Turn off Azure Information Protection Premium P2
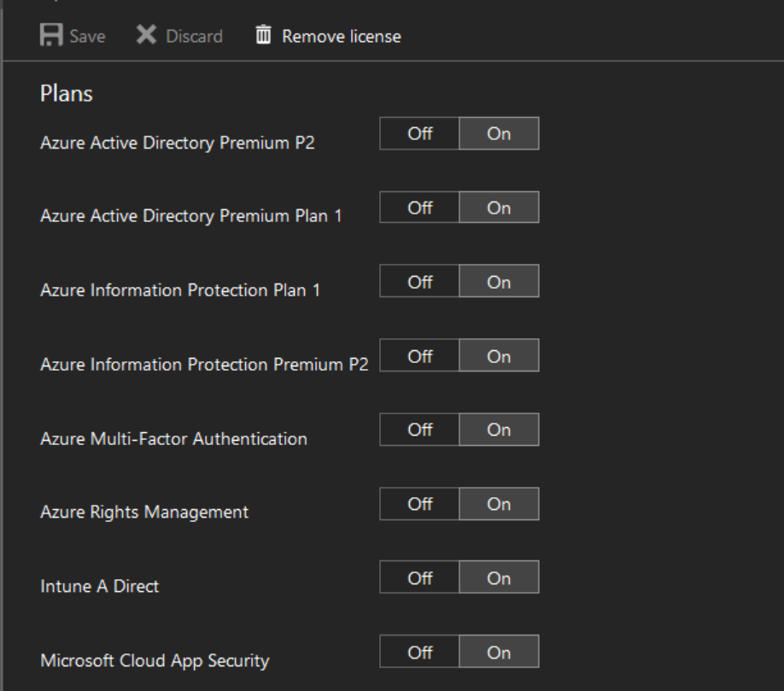Viewport: 784px width, 691px height. tap(419, 355)
